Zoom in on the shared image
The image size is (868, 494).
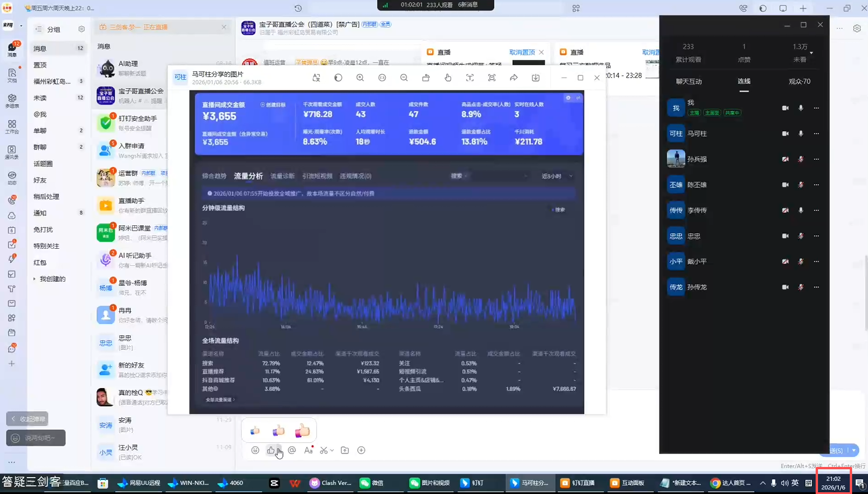360,78
